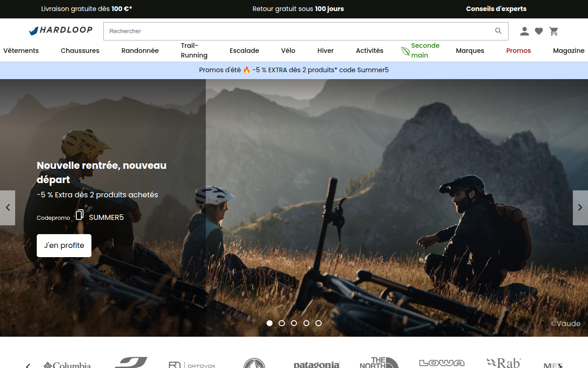Viewport: 588px width, 368px height.
Task: Click the "J'en profite" button
Action: pyautogui.click(x=64, y=246)
